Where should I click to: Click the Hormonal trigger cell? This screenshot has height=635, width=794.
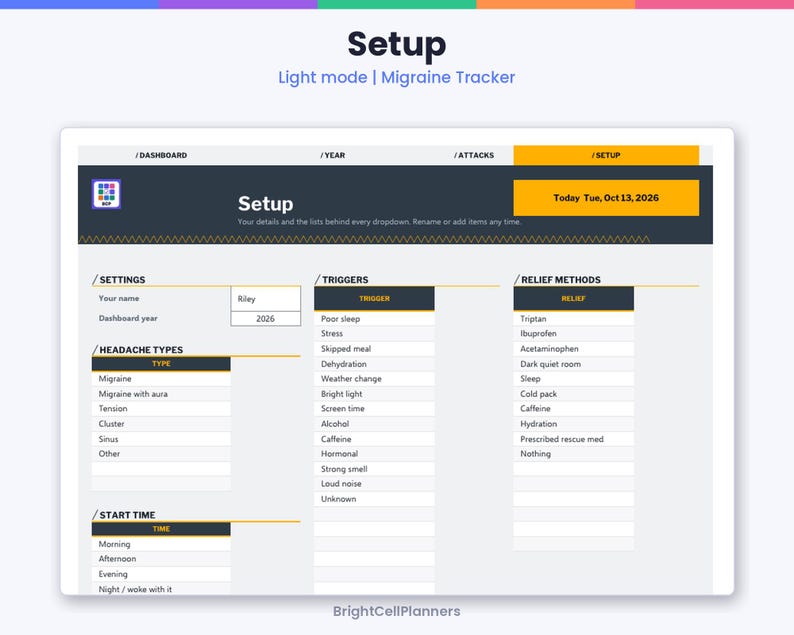(374, 454)
